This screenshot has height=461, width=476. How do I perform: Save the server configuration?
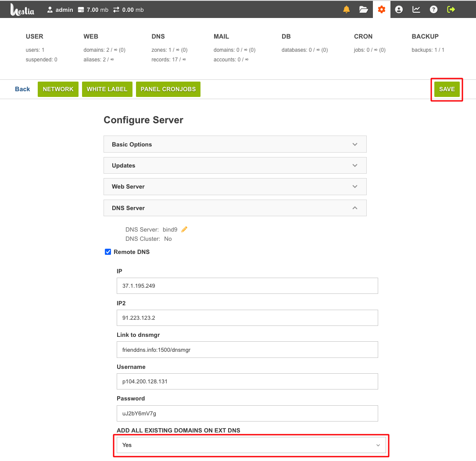coord(447,89)
